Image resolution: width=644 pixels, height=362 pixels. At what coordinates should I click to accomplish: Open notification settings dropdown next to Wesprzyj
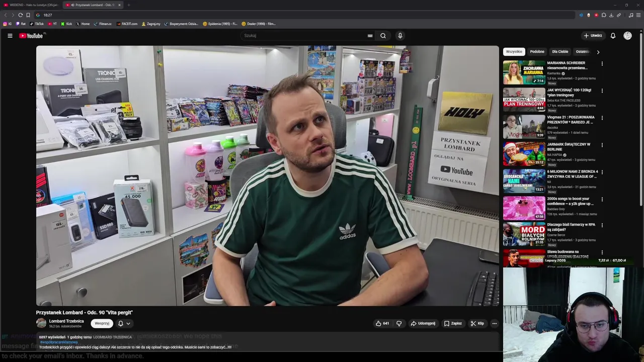[124, 323]
